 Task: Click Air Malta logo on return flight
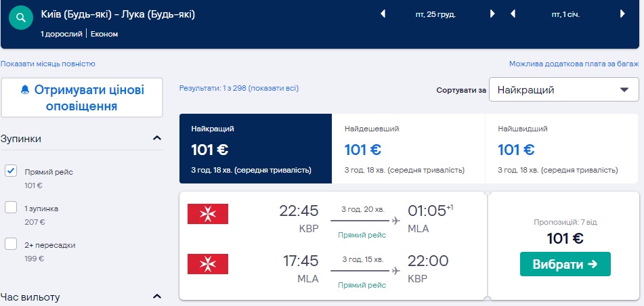pos(208,264)
